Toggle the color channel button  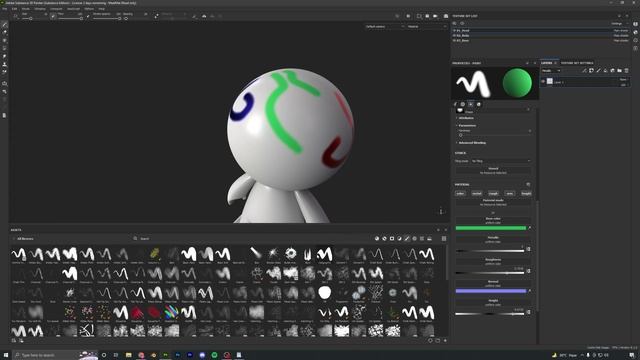coord(460,193)
